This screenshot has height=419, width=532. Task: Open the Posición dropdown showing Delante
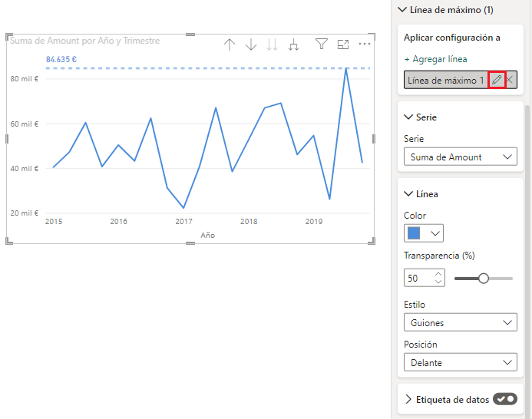(460, 362)
